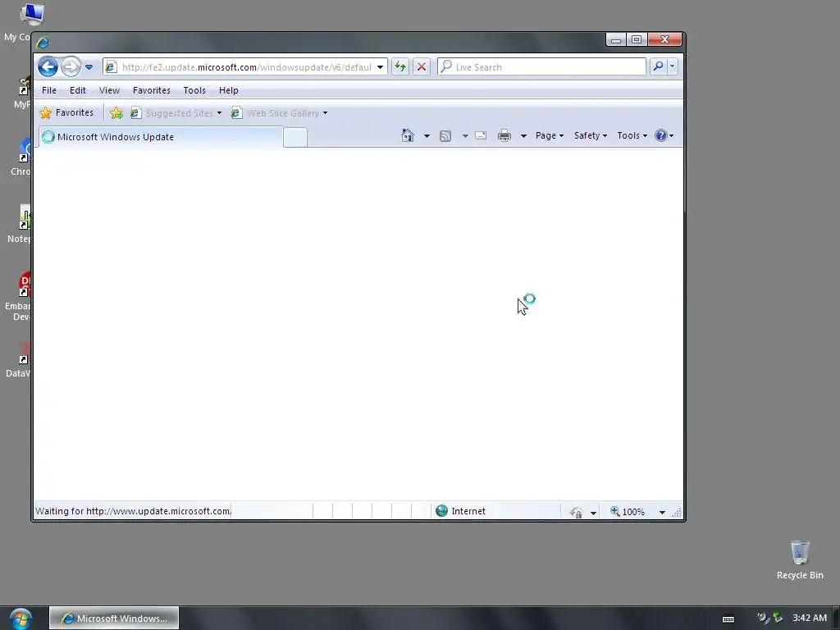The image size is (840, 630).
Task: Open the View menu
Action: pos(109,90)
